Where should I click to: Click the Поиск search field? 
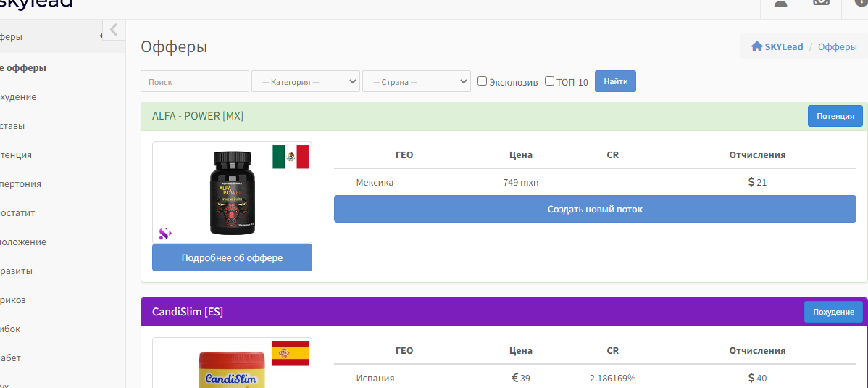pyautogui.click(x=195, y=81)
